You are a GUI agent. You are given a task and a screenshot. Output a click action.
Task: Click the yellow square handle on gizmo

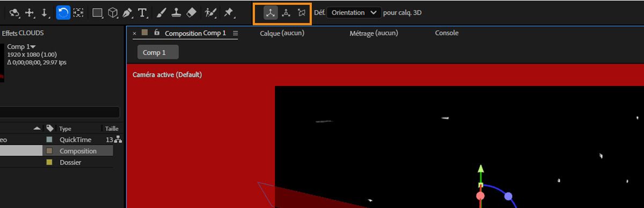pyautogui.click(x=481, y=185)
